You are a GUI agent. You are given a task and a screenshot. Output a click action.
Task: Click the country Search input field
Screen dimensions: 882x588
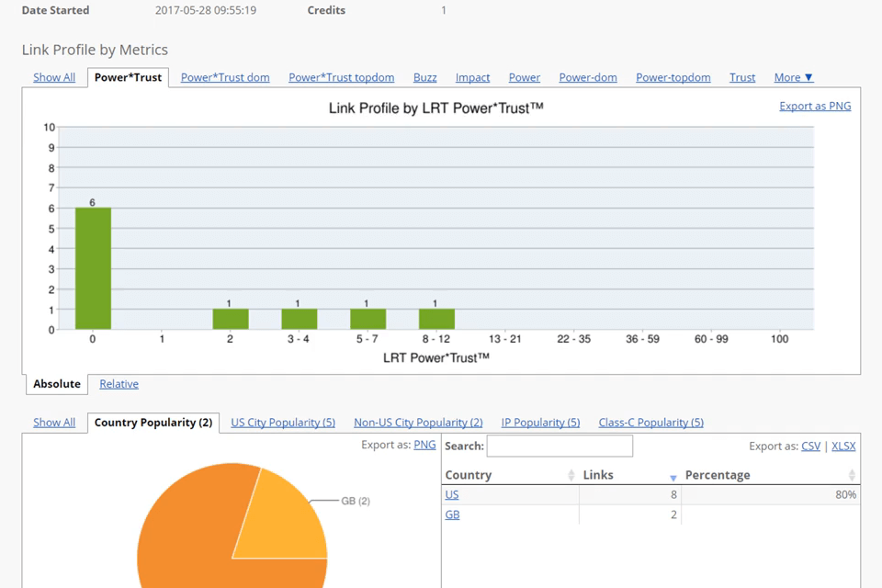click(560, 446)
